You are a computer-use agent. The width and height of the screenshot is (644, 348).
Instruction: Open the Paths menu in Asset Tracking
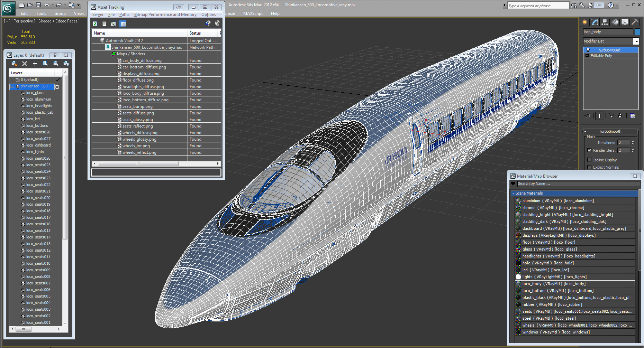[124, 15]
